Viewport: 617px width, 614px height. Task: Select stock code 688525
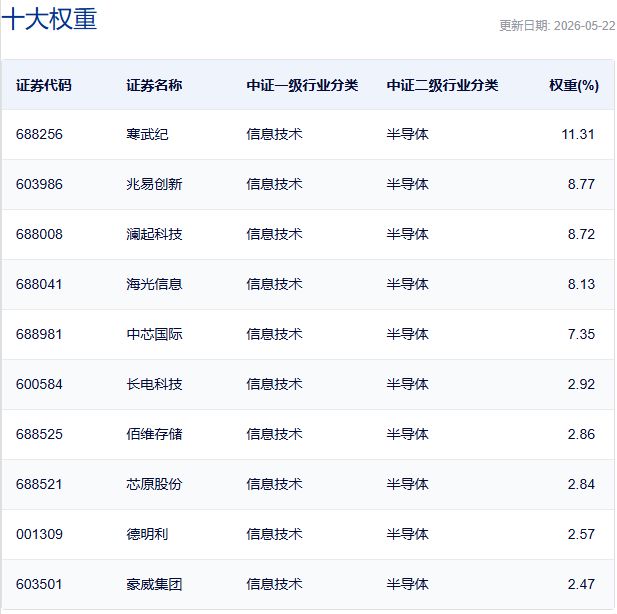point(39,434)
